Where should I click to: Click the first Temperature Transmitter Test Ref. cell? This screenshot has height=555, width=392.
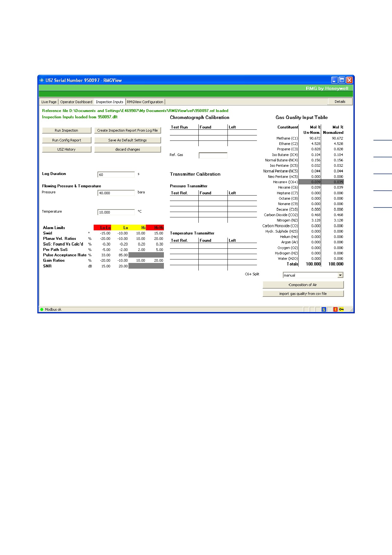click(x=184, y=246)
